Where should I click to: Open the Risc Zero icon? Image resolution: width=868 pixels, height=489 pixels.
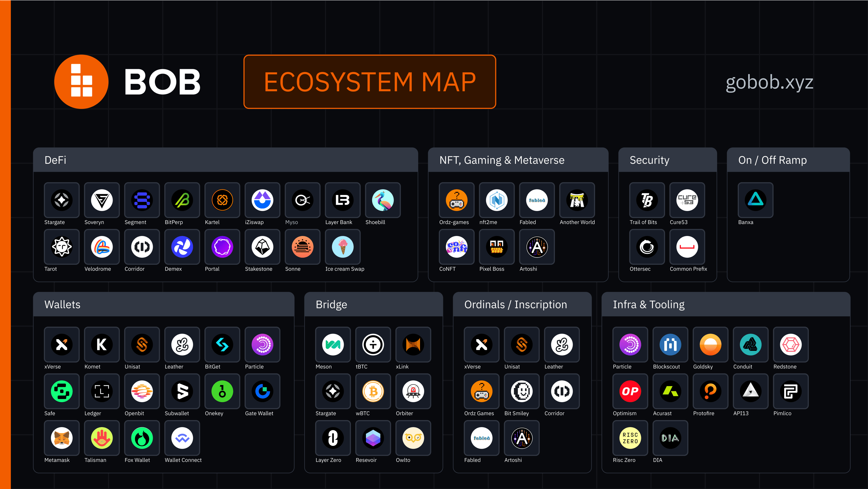[630, 438]
